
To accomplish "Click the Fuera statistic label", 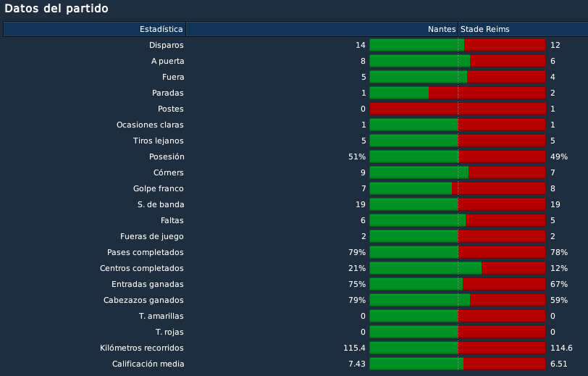I will [x=173, y=77].
